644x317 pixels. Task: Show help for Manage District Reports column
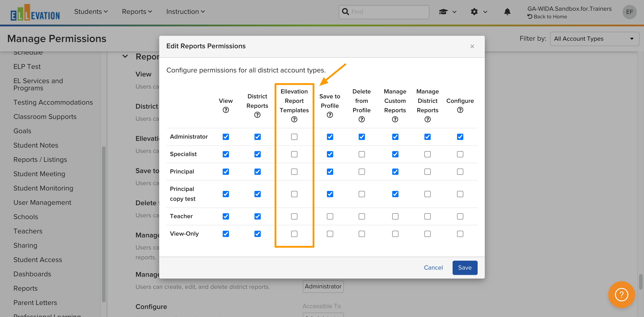pos(428,119)
